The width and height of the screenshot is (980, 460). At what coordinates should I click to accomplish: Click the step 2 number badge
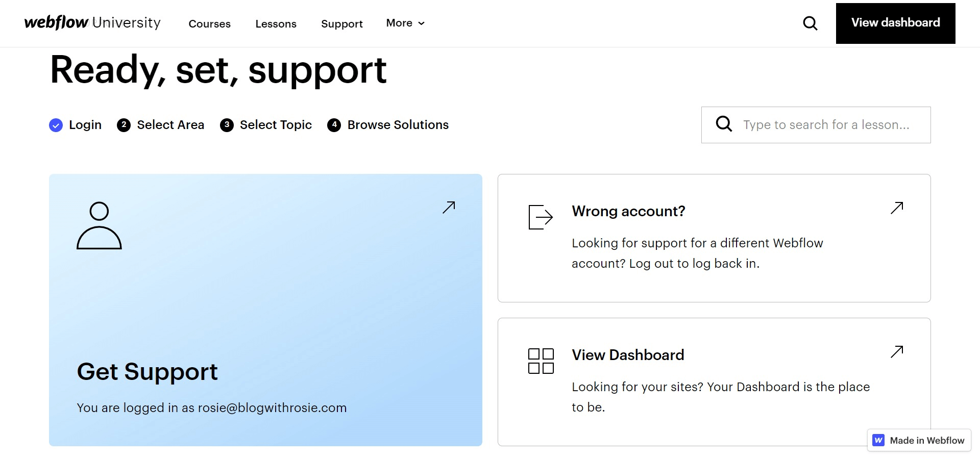(x=124, y=125)
